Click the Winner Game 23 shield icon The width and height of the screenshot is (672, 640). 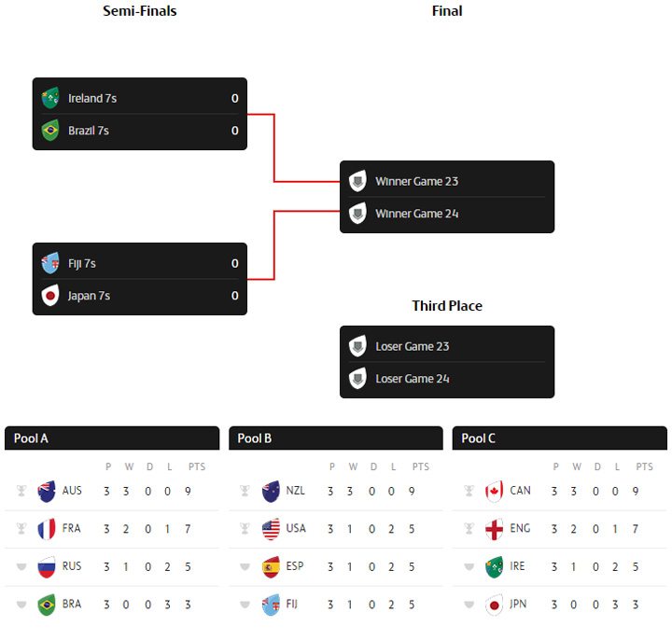coord(357,182)
